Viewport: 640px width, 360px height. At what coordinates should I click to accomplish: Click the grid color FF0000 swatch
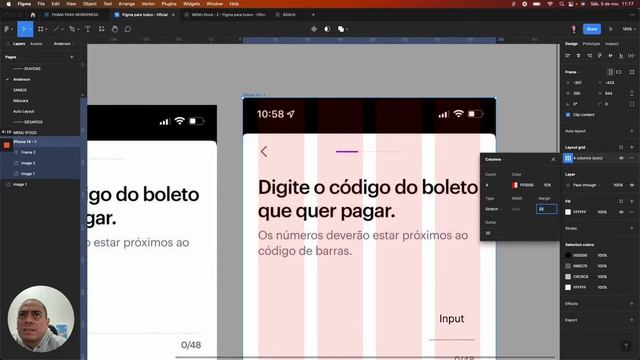pos(515,185)
